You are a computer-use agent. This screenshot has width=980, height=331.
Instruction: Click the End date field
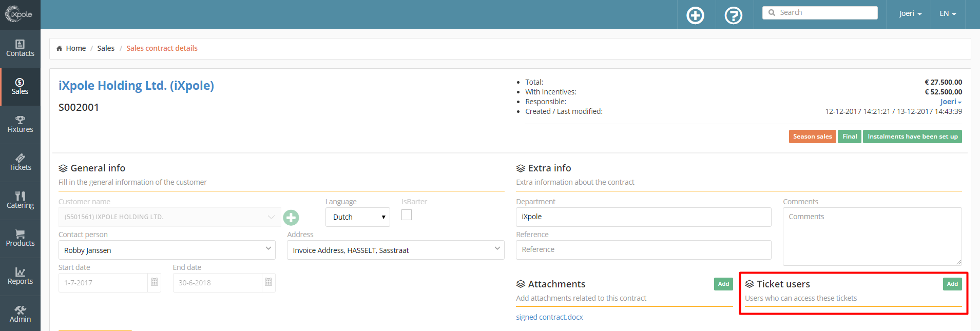pyautogui.click(x=218, y=283)
